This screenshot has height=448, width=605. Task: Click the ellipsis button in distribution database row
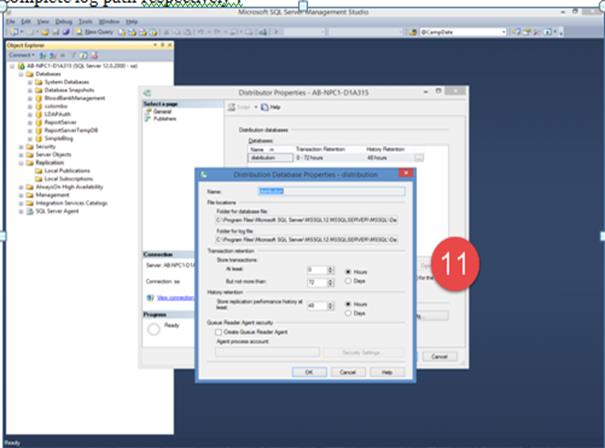point(419,158)
